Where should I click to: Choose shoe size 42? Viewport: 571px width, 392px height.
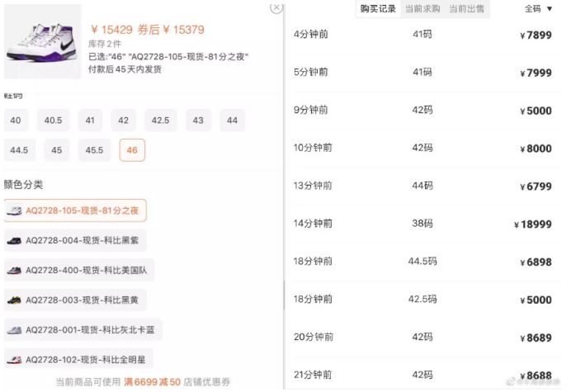(x=123, y=120)
